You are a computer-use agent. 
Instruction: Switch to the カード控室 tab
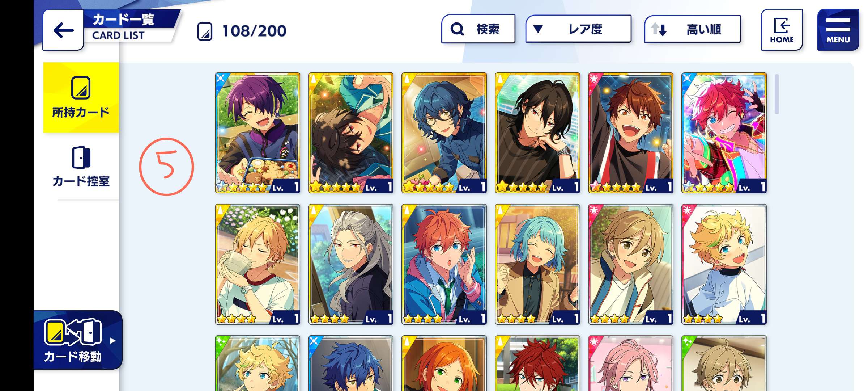81,167
